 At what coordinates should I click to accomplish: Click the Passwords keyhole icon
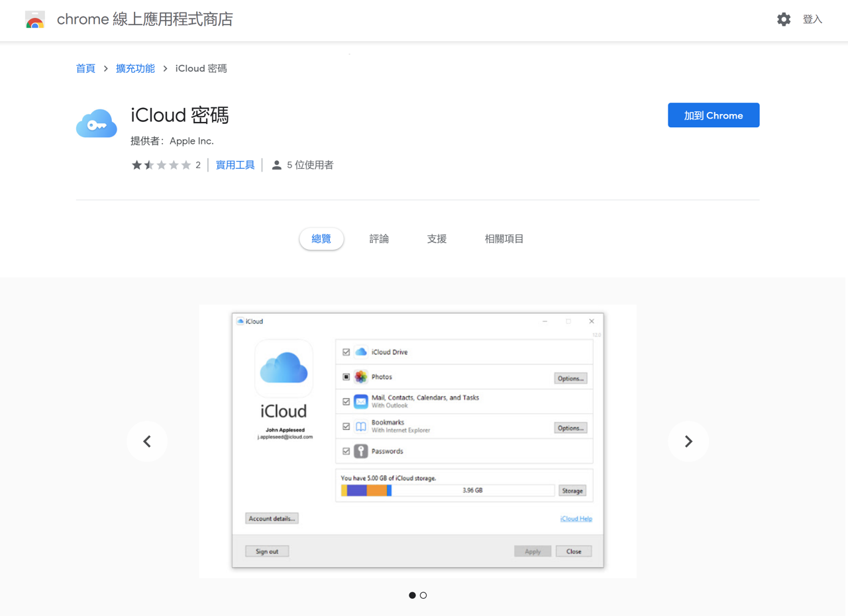pos(360,451)
